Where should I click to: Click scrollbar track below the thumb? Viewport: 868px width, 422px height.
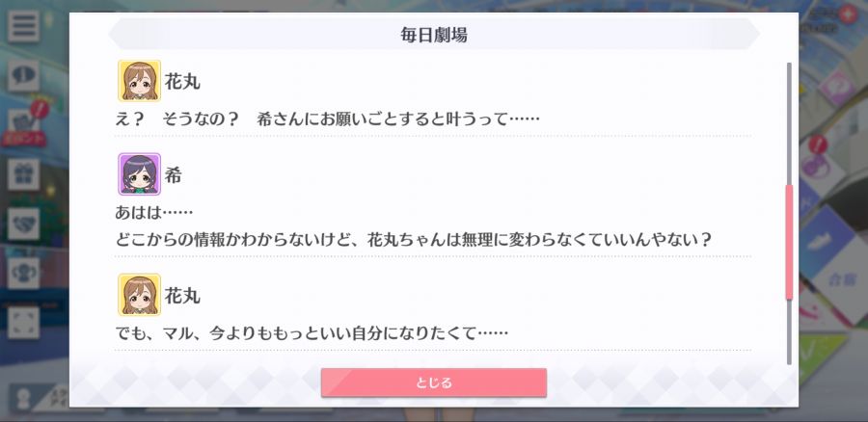coord(789,331)
